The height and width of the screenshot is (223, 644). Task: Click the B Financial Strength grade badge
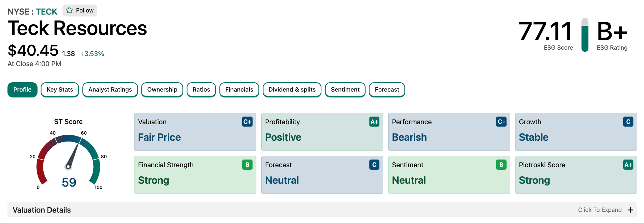pyautogui.click(x=247, y=165)
